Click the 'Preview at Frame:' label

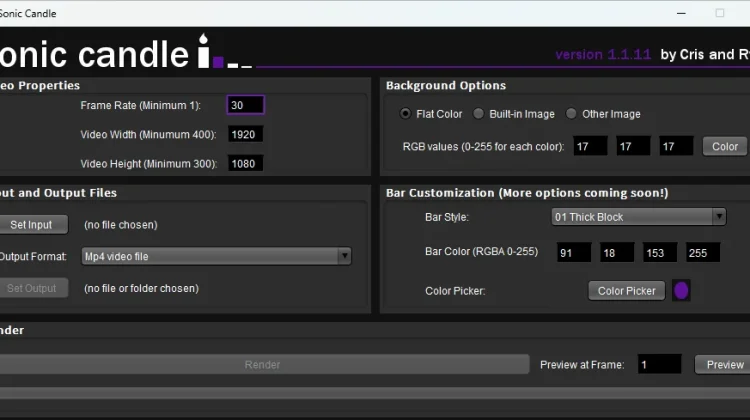coord(582,365)
